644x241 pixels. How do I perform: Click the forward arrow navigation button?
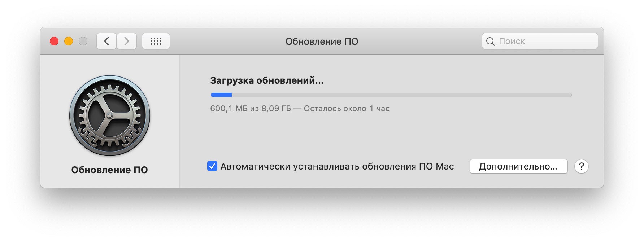tap(127, 41)
